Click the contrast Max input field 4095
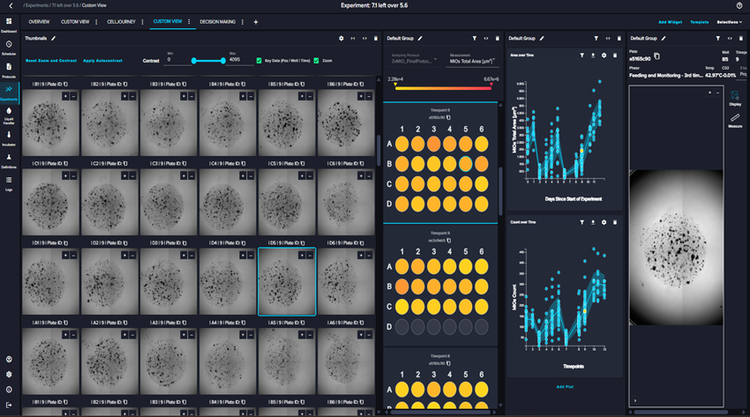 point(240,60)
